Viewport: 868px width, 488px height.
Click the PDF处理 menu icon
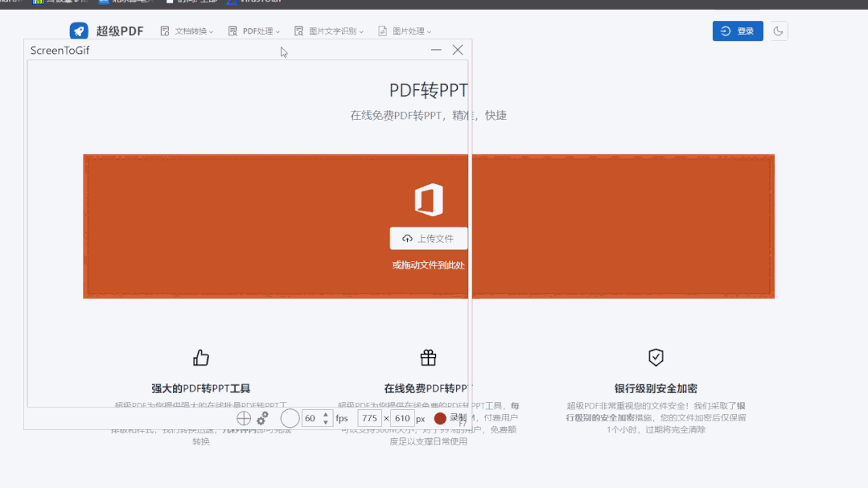(232, 31)
